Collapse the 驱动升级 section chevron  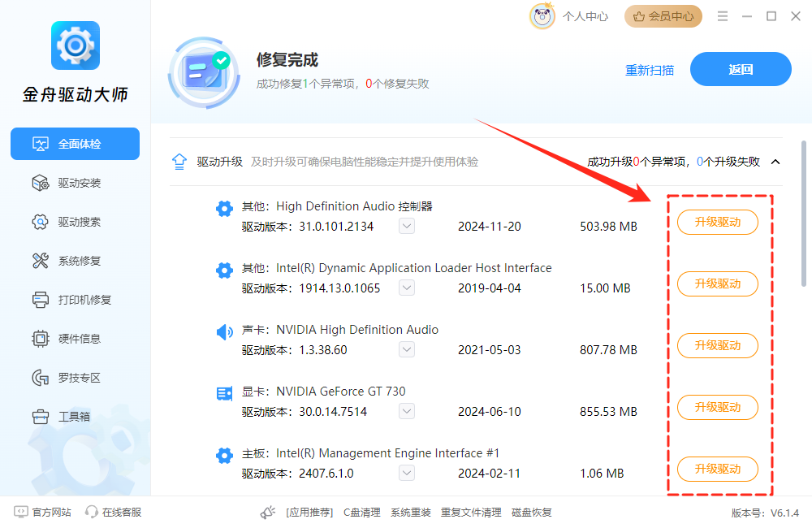click(x=775, y=162)
